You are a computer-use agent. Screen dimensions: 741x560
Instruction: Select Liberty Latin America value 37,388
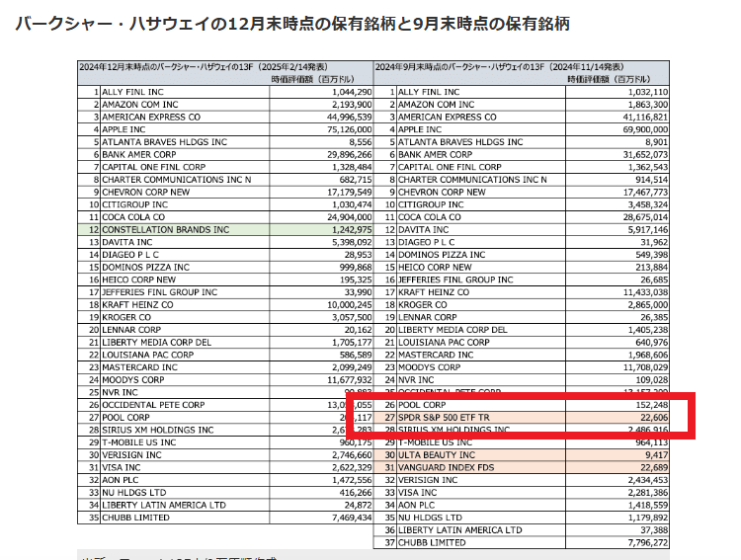click(x=654, y=530)
